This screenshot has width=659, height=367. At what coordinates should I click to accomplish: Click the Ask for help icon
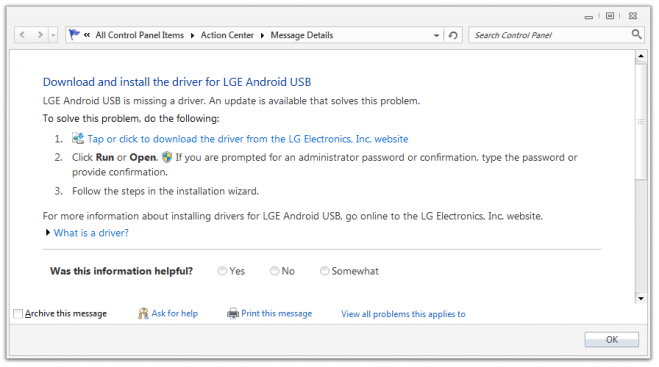click(143, 313)
